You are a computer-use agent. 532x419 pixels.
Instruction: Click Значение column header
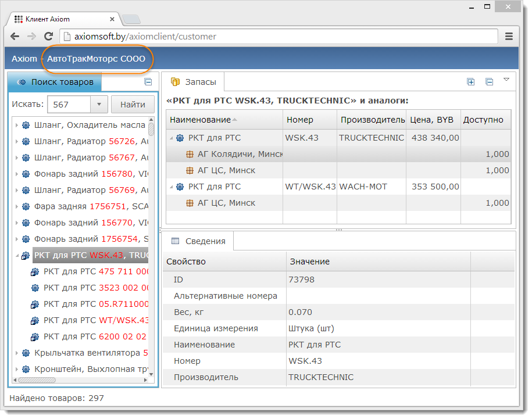pyautogui.click(x=379, y=262)
